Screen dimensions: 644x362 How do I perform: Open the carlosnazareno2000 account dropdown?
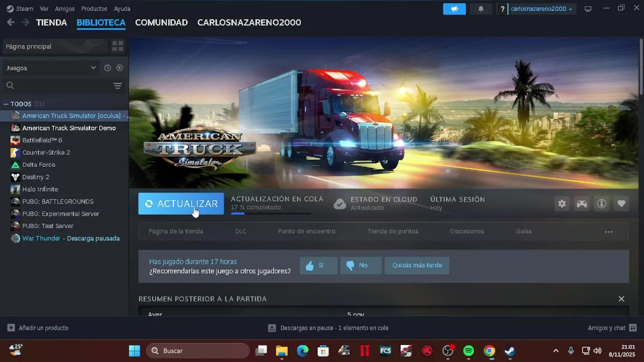pos(541,9)
